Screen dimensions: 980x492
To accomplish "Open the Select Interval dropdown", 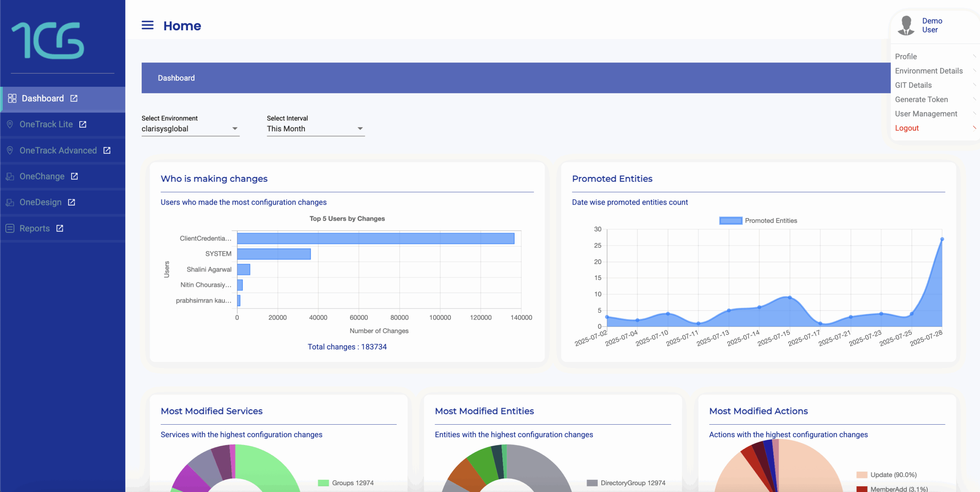I will coord(315,129).
